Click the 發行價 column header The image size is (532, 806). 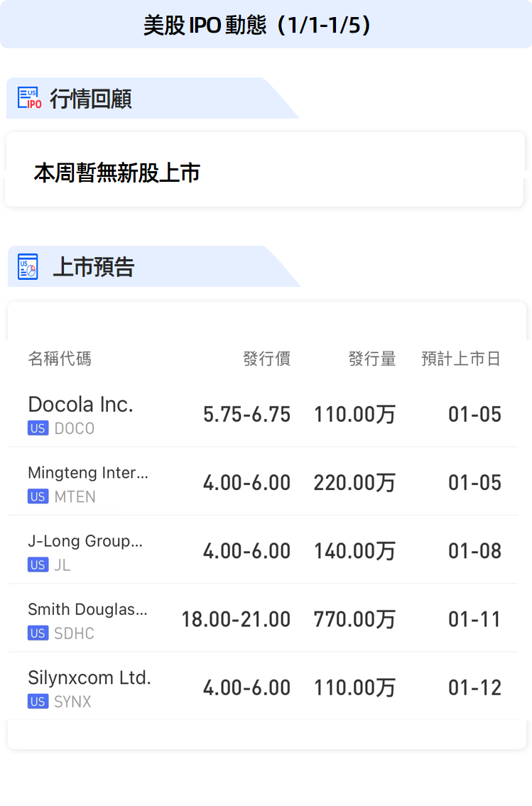pyautogui.click(x=266, y=359)
